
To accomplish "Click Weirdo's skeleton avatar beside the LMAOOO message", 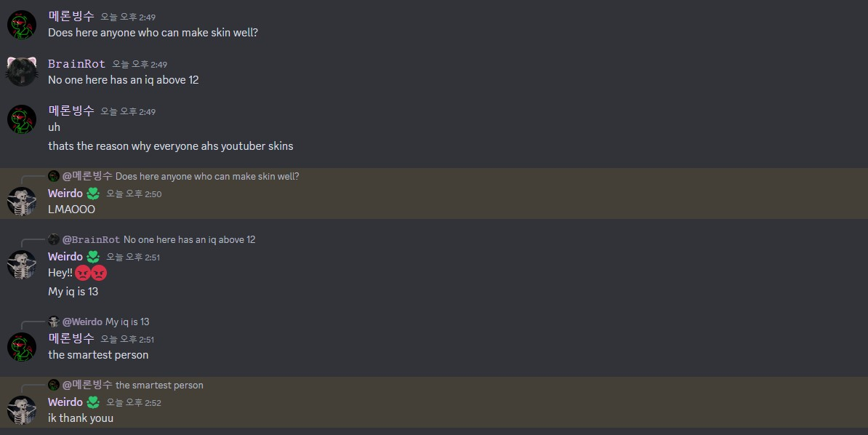I will [22, 201].
